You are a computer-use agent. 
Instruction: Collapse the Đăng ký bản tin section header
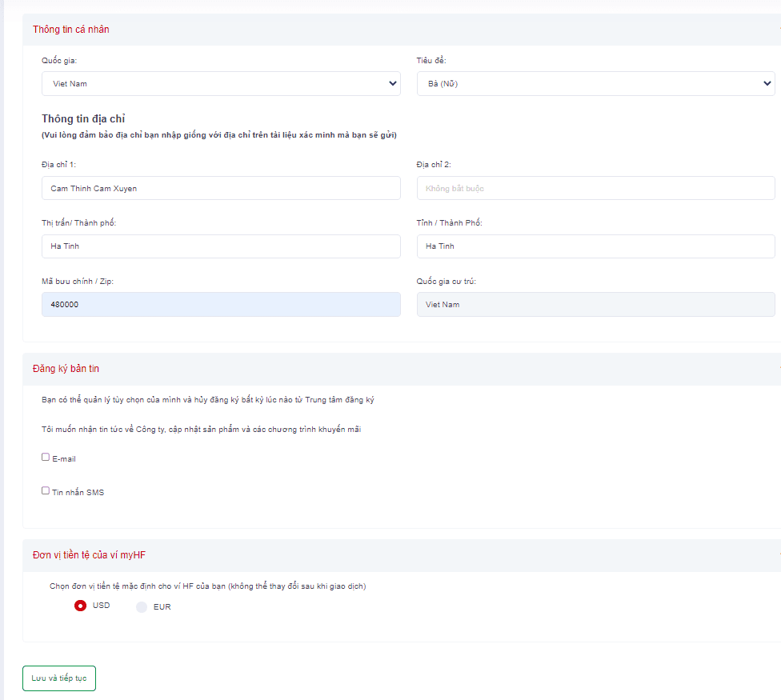pos(402,369)
